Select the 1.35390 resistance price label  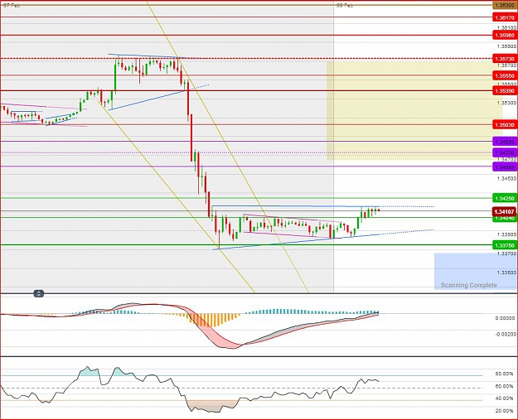[505, 90]
